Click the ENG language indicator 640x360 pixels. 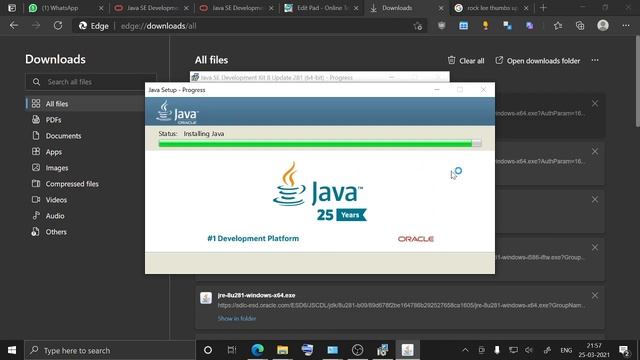click(566, 350)
